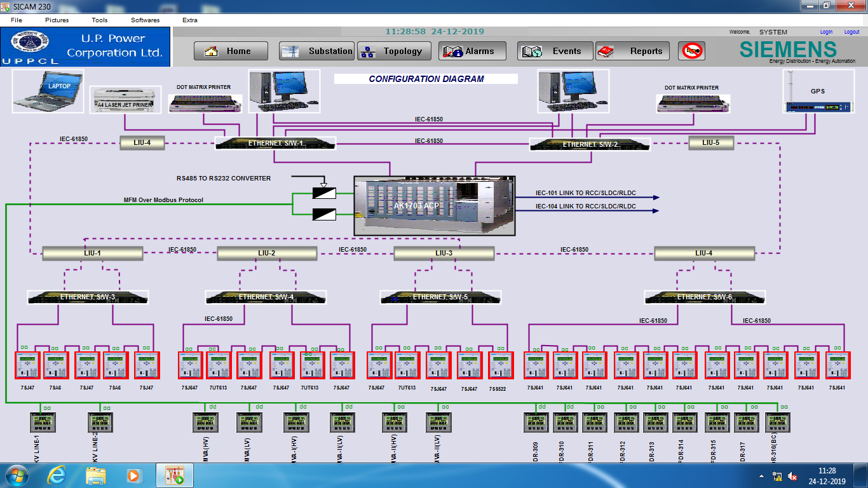The height and width of the screenshot is (488, 868).
Task: Open the File menu
Action: coord(17,20)
